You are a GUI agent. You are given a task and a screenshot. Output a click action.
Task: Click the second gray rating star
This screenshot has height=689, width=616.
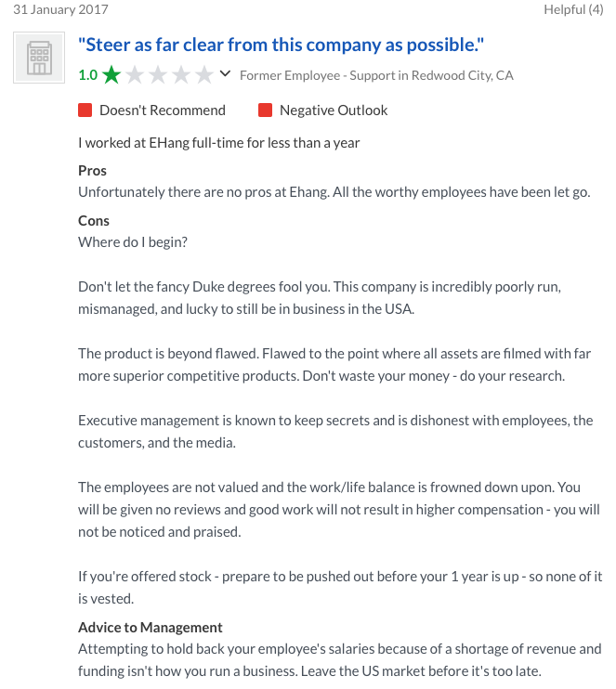point(135,75)
